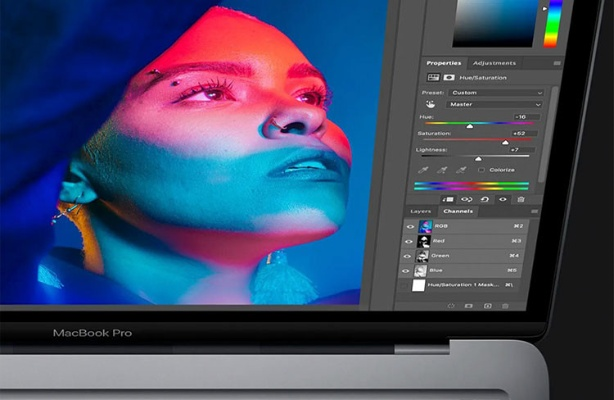The width and height of the screenshot is (614, 400).
Task: Switch to the Layers tab
Action: click(421, 212)
